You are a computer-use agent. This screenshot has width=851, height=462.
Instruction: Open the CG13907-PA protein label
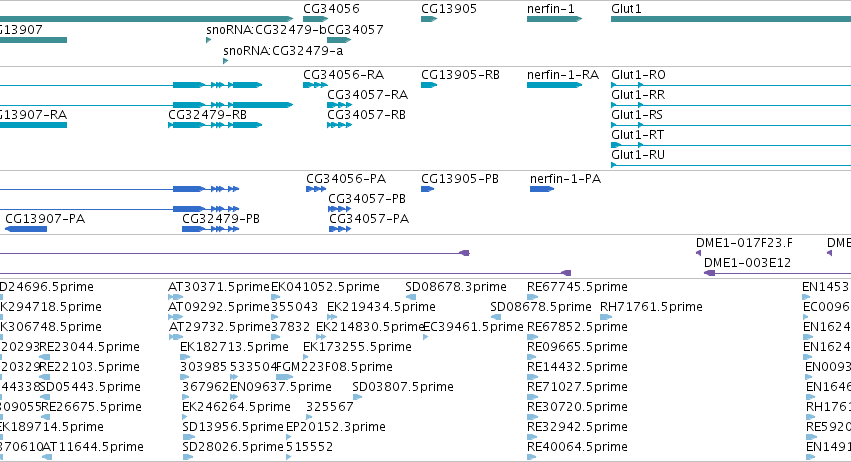(45, 219)
